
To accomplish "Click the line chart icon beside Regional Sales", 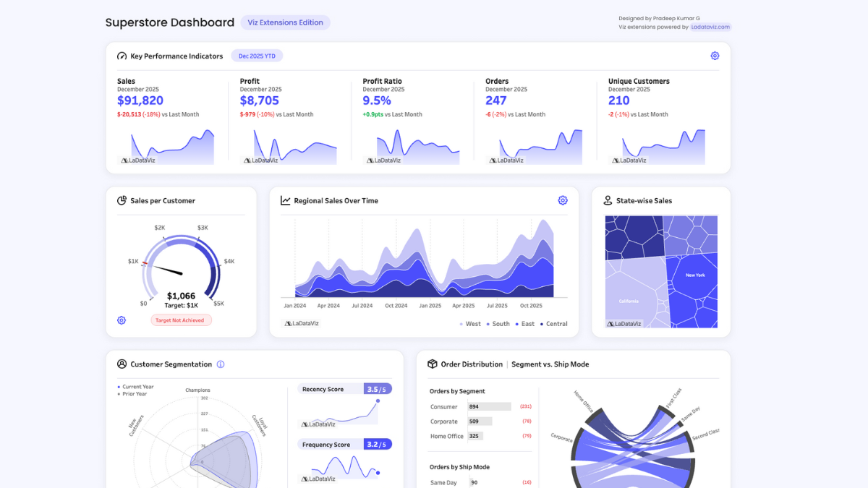I will pyautogui.click(x=286, y=201).
